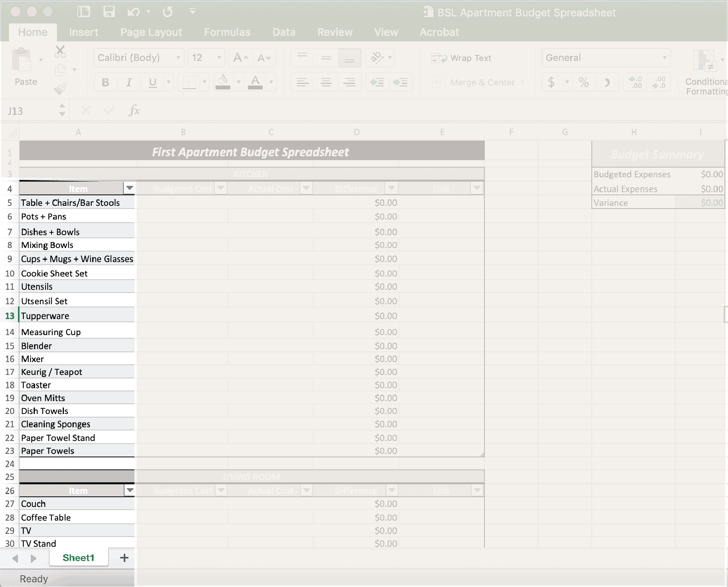Click the Merge & Center button
728x587 pixels.
pos(478,82)
